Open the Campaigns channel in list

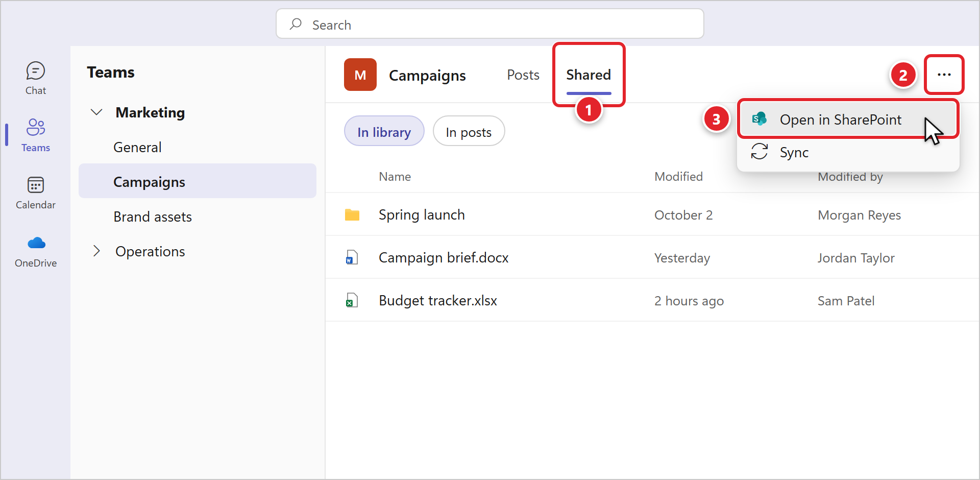pos(198,181)
